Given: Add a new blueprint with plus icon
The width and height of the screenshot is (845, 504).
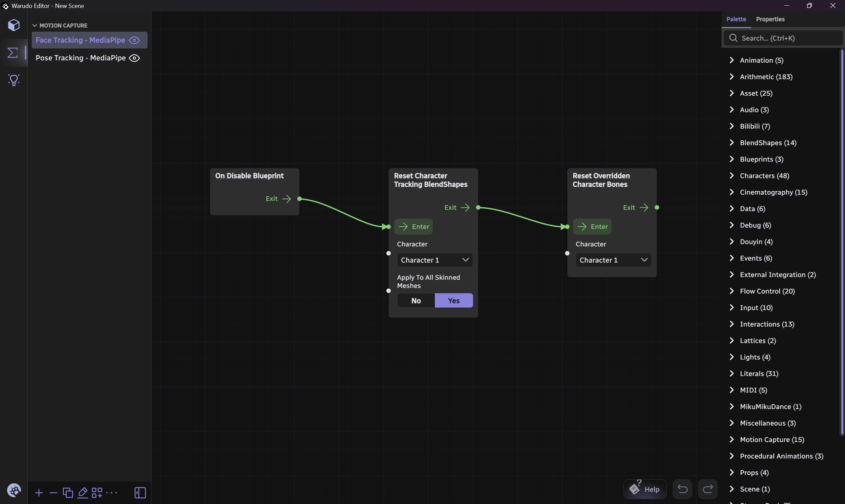Looking at the screenshot, I should pos(39,492).
